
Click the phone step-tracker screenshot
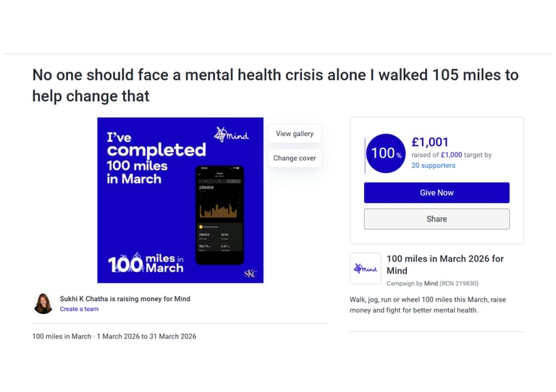pyautogui.click(x=220, y=214)
